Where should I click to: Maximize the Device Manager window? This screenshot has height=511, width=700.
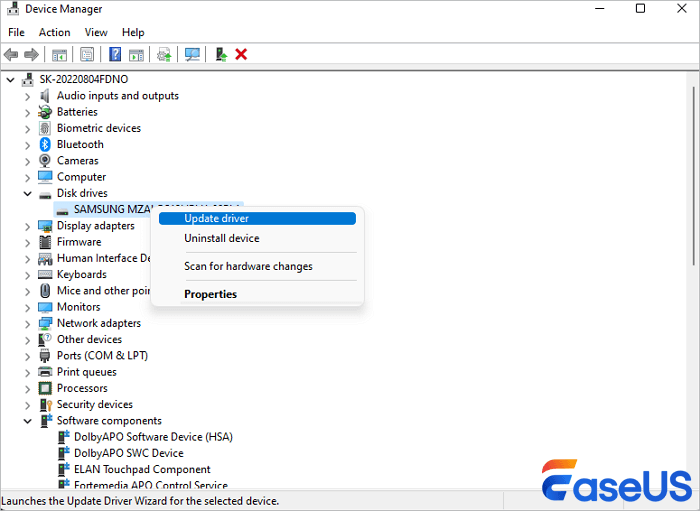coord(640,8)
